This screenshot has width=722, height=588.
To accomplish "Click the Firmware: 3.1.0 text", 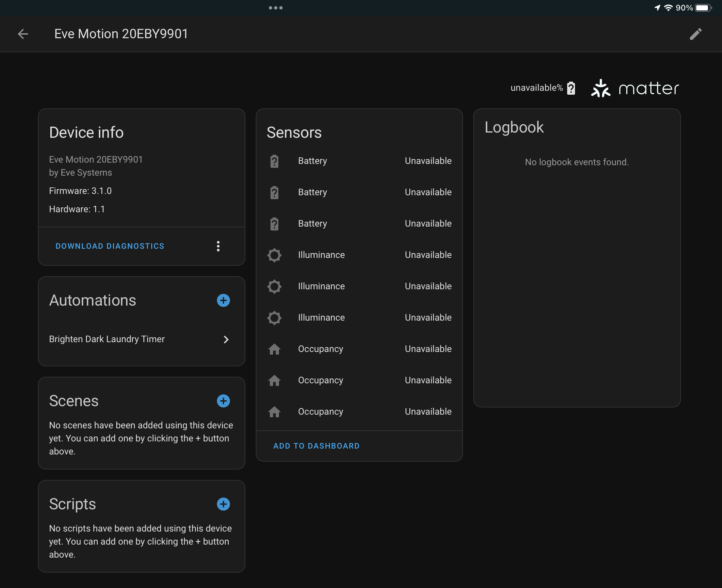I will pyautogui.click(x=80, y=191).
